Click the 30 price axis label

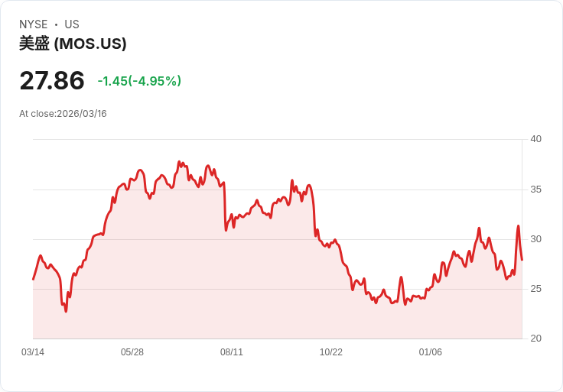point(535,239)
